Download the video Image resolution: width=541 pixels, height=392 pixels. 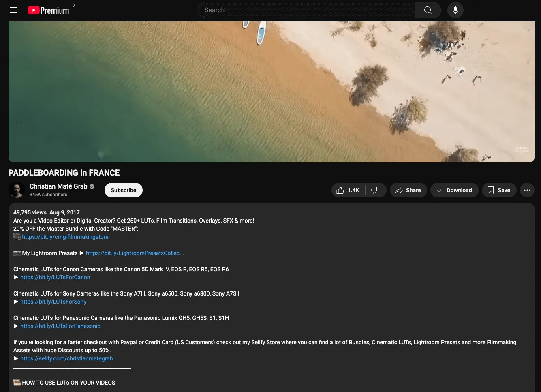point(454,190)
